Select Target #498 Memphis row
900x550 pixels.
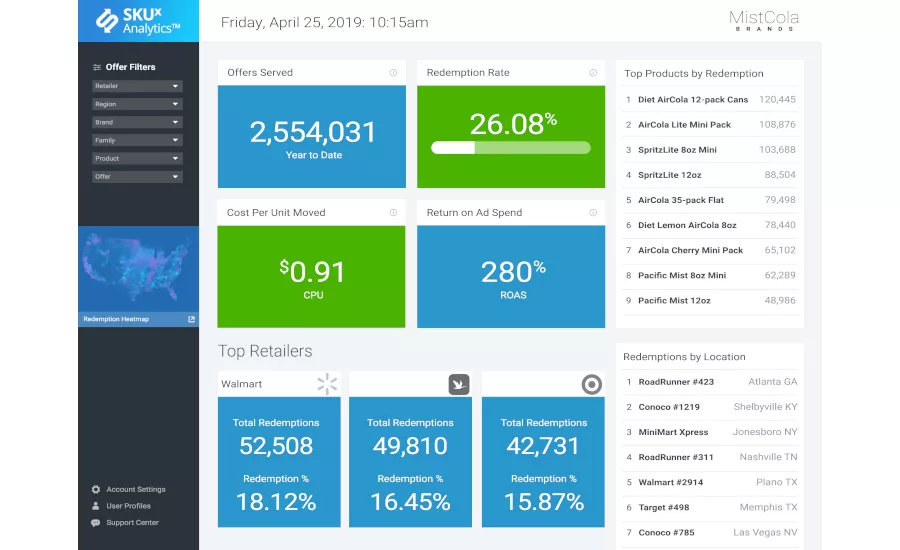711,508
